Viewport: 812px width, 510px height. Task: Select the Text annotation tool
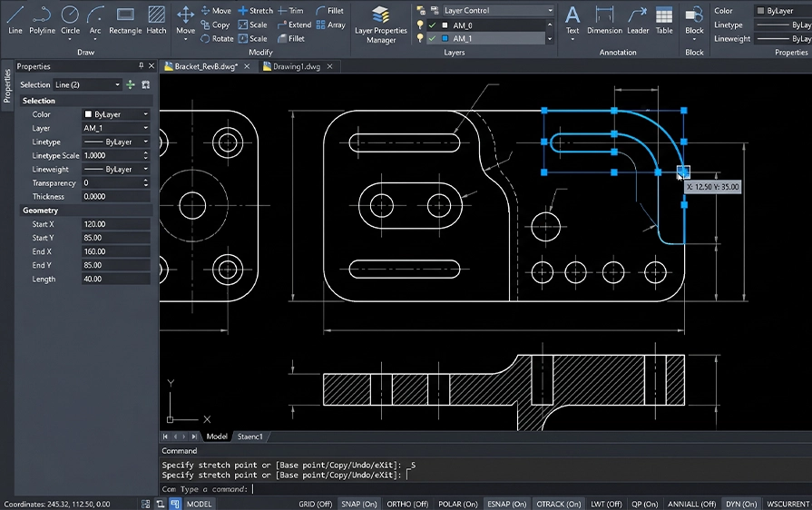(x=572, y=20)
